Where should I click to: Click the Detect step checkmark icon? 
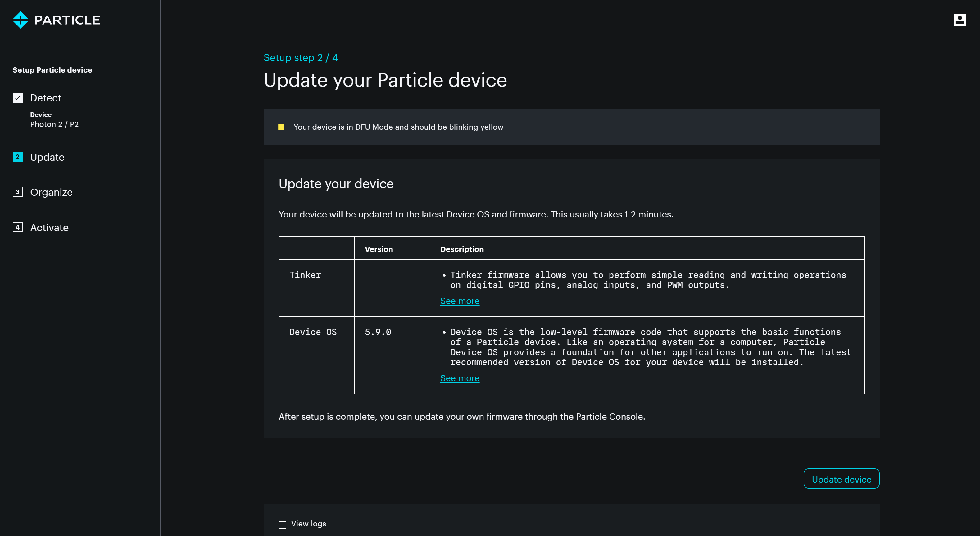[x=17, y=98]
